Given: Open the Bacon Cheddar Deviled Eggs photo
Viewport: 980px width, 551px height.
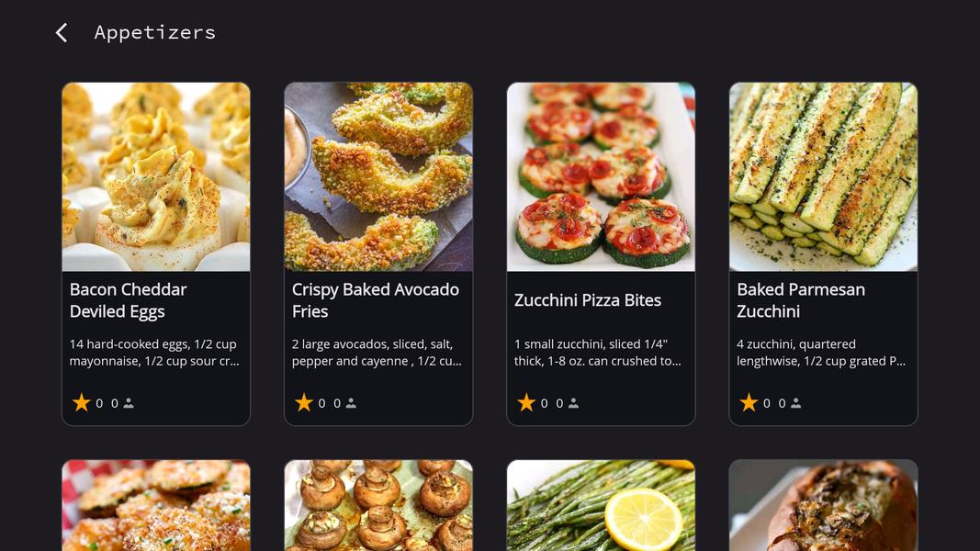Looking at the screenshot, I should (x=156, y=177).
